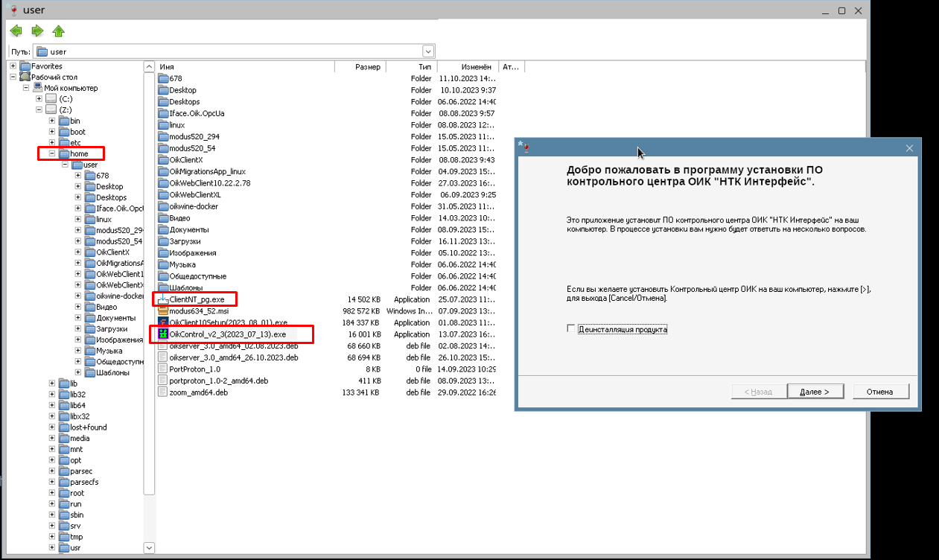
Task: Expand the (C:) drive node
Action: coord(39,99)
